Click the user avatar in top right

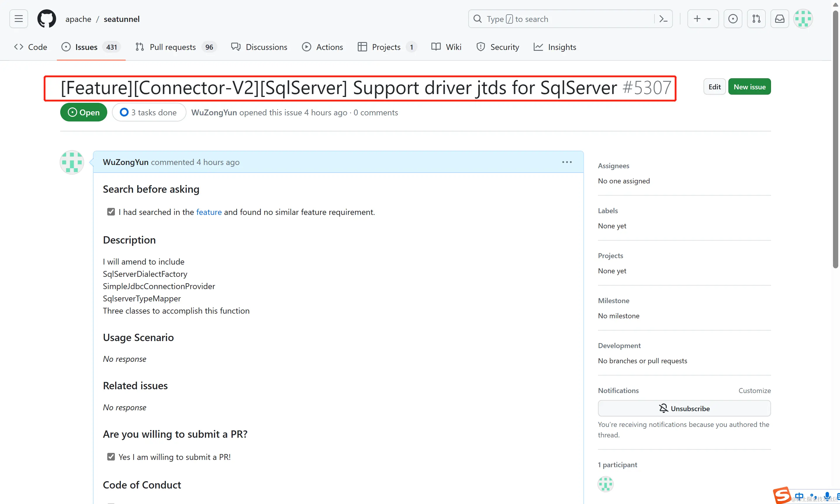coord(803,19)
